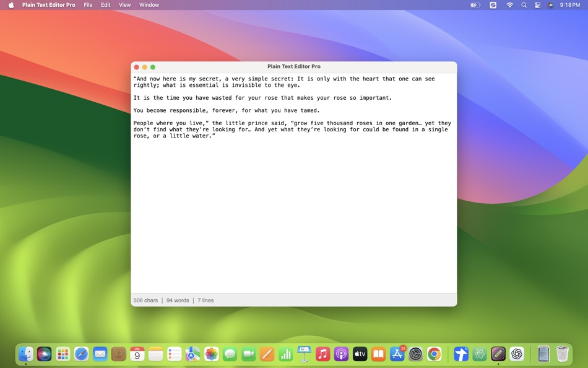The height and width of the screenshot is (368, 588).
Task: Close the editor window with the red button
Action: click(137, 67)
